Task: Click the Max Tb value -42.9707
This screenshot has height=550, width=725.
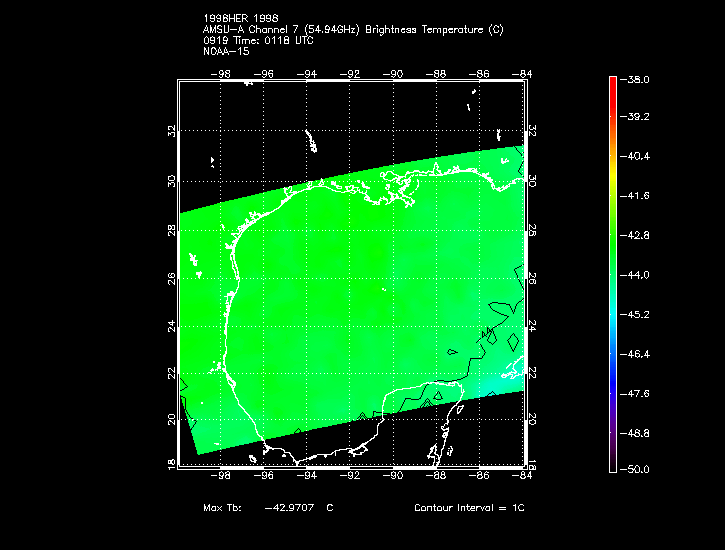Action: pos(290,508)
